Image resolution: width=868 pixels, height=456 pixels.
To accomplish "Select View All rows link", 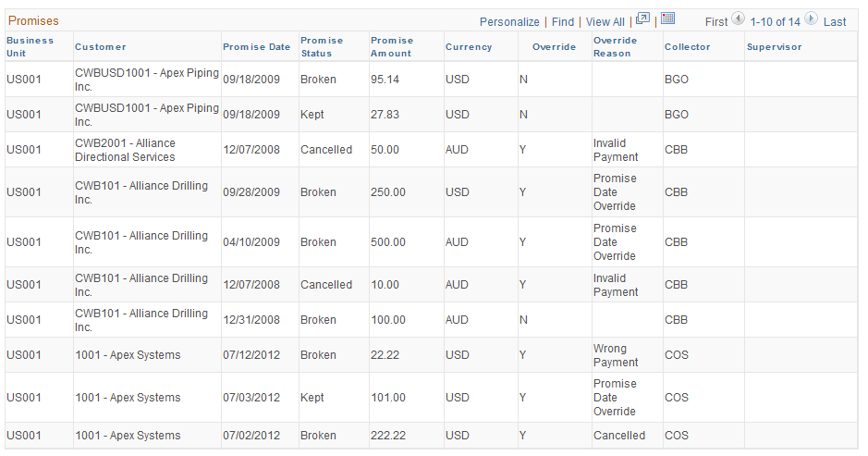I will (x=605, y=21).
